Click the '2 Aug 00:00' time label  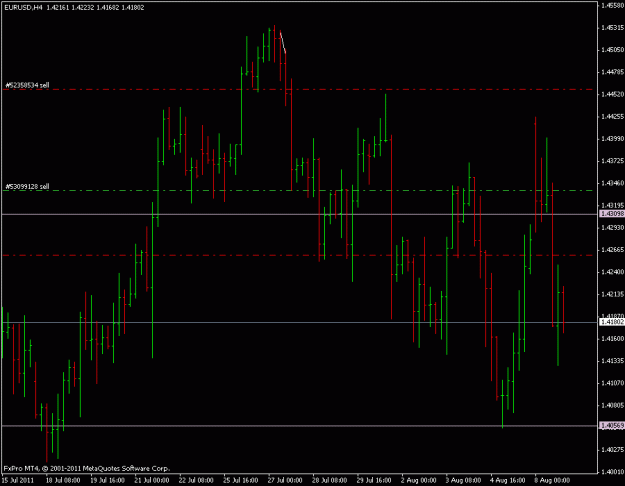[419, 480]
